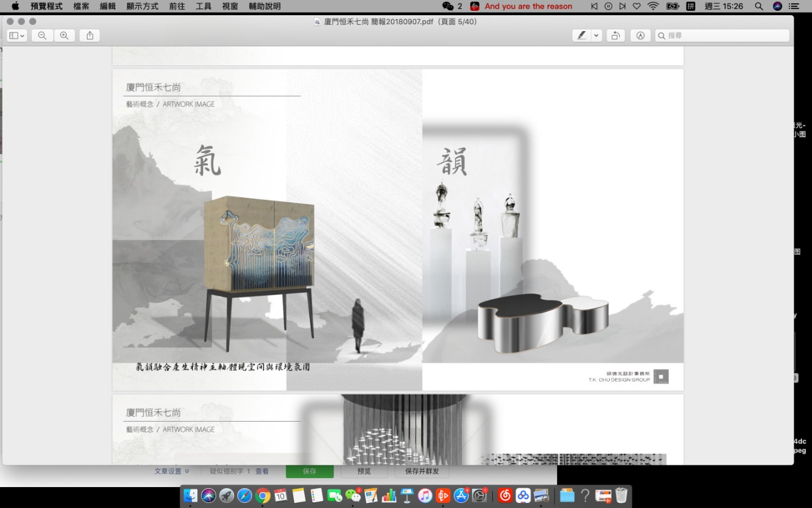Open the 檔案 menu
812x508 pixels.
pyautogui.click(x=81, y=6)
